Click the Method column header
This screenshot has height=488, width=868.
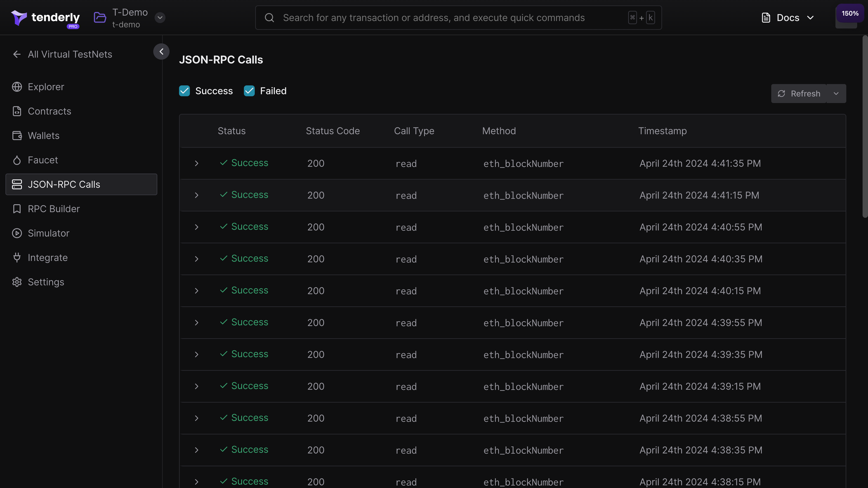[499, 131]
